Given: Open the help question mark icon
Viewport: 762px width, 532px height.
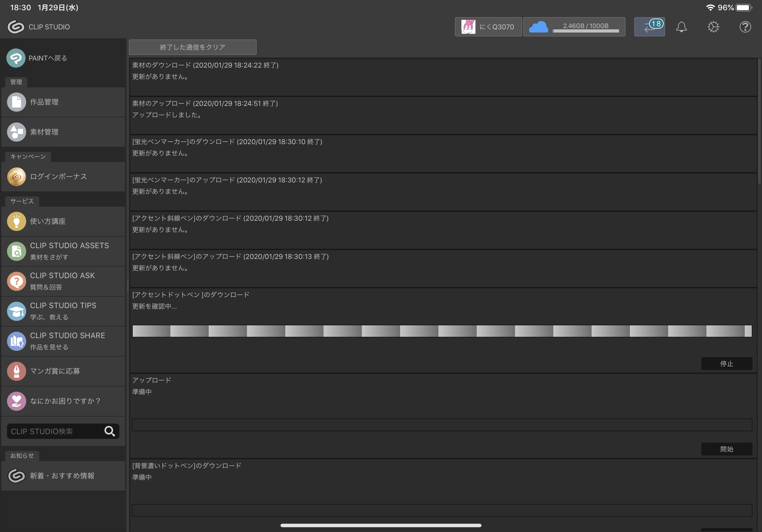Looking at the screenshot, I should click(x=745, y=27).
